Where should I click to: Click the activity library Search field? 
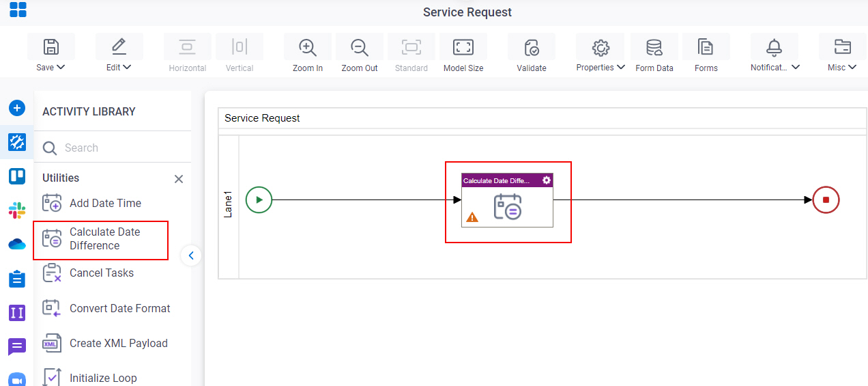point(113,148)
